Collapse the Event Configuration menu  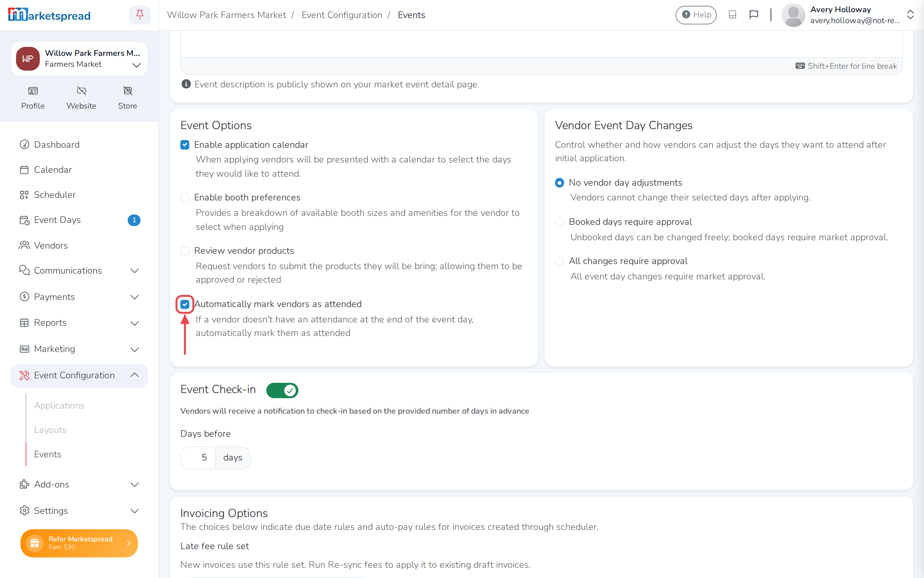[x=79, y=375]
